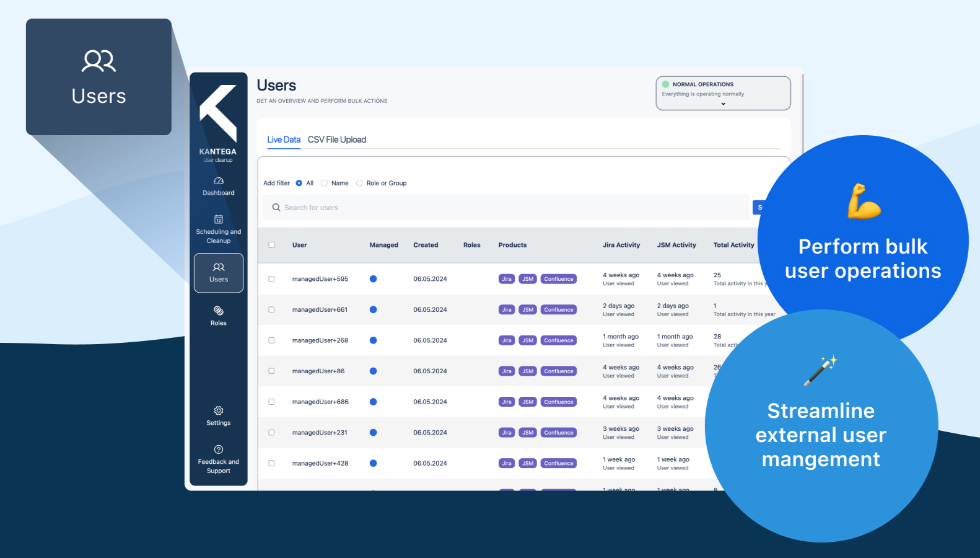The height and width of the screenshot is (558, 980).
Task: Click JSM badge for managedUser+595
Action: pos(528,279)
